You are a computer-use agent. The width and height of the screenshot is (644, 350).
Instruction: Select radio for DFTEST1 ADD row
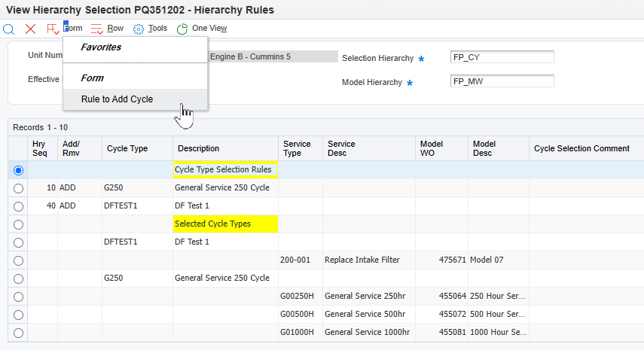pyautogui.click(x=18, y=206)
